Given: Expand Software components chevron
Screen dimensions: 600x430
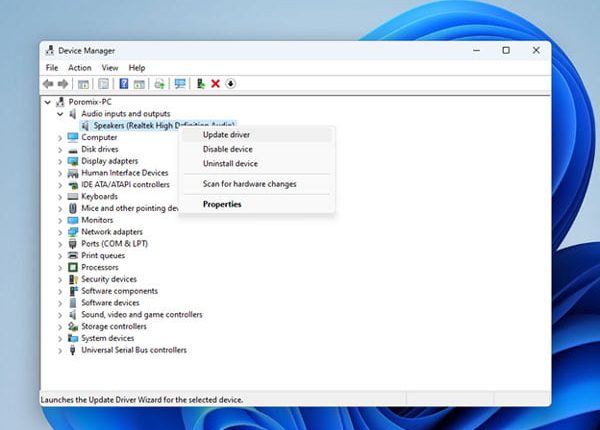Looking at the screenshot, I should pos(60,291).
